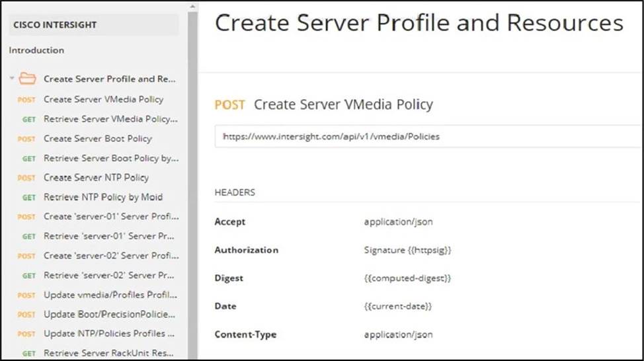The height and width of the screenshot is (361, 644).
Task: Open 'Create Server VMedia Policy' sidebar request
Action: 104,99
